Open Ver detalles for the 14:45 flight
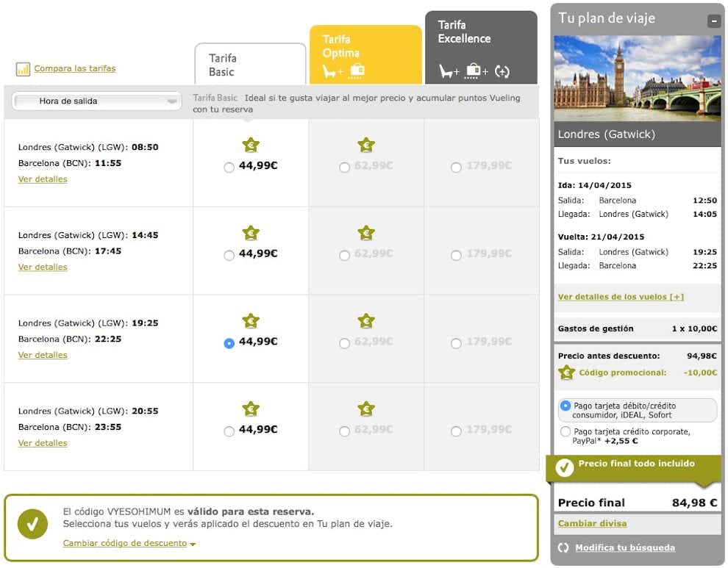728x568 pixels. click(x=43, y=267)
